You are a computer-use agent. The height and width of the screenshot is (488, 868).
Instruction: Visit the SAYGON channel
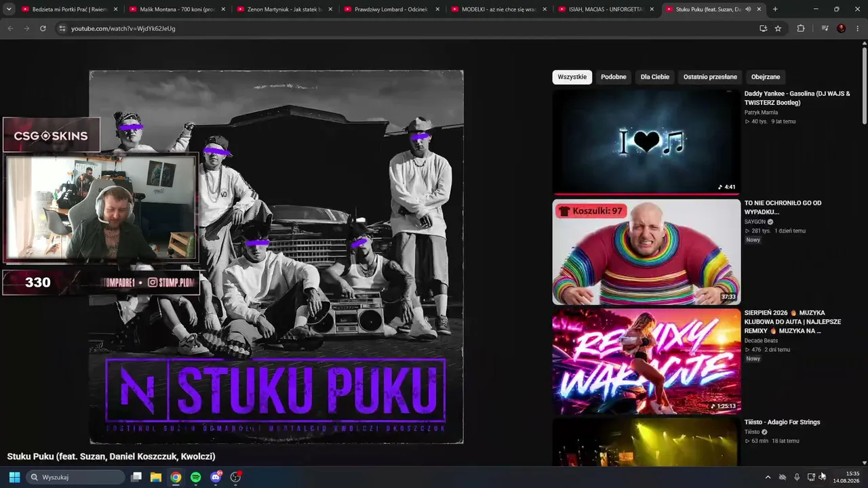pyautogui.click(x=755, y=222)
